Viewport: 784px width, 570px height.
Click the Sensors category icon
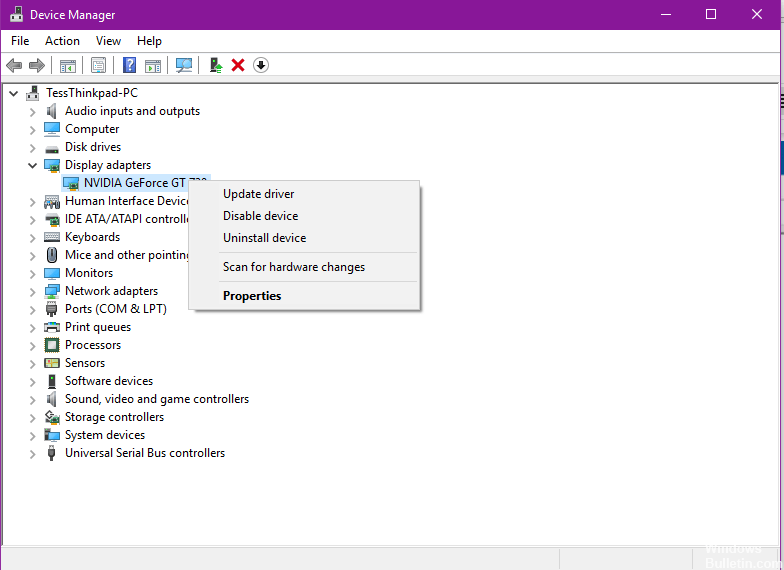pyautogui.click(x=52, y=363)
